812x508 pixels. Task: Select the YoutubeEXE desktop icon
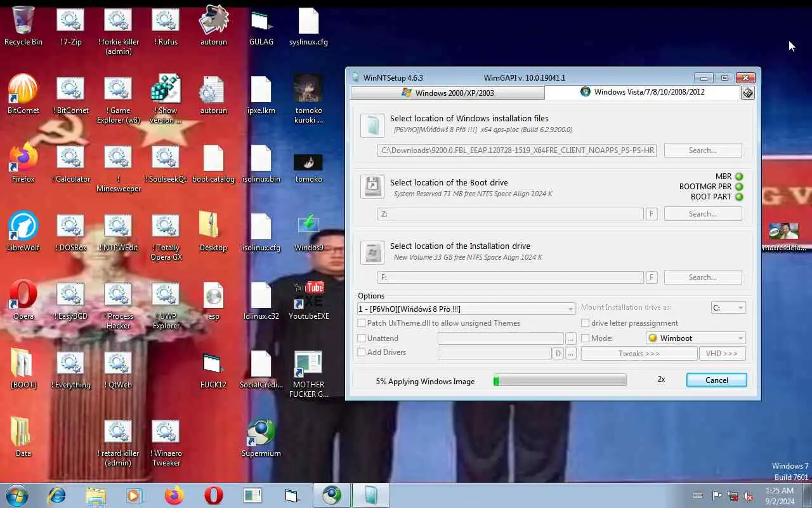pyautogui.click(x=308, y=301)
